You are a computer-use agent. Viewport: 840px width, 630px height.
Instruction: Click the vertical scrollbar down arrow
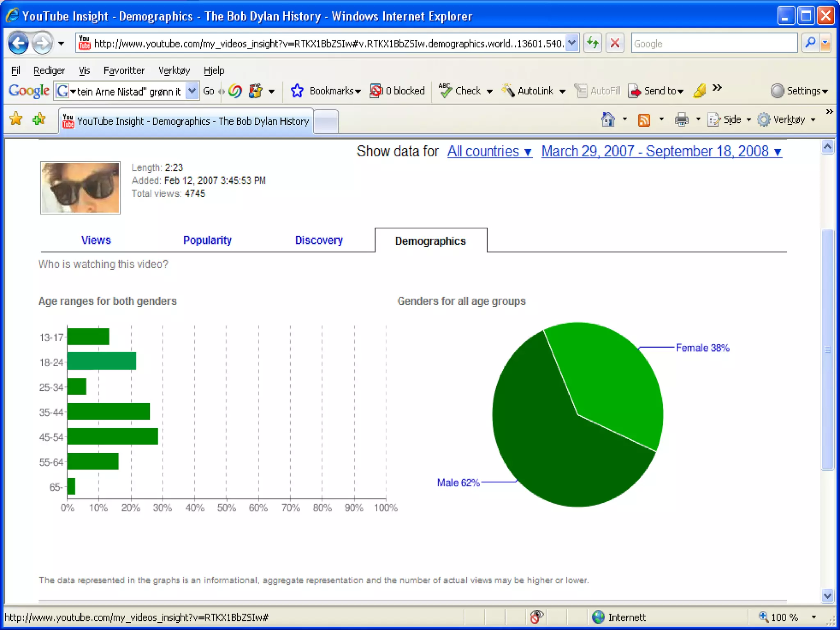tap(827, 596)
